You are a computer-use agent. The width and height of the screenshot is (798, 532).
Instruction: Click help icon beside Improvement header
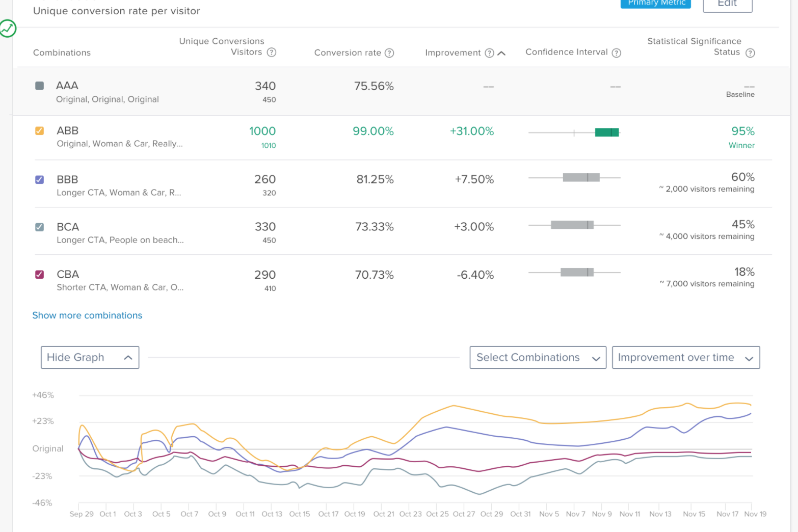(x=489, y=53)
